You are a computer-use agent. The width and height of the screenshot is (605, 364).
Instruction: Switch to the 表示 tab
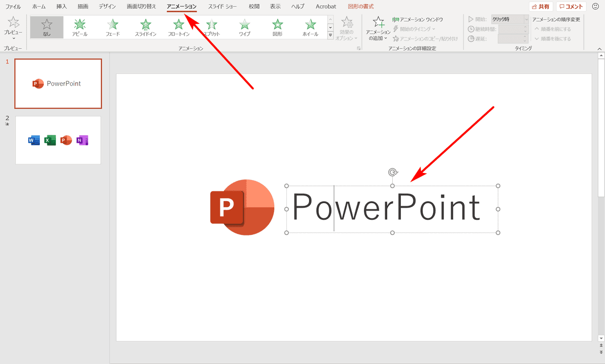tap(275, 7)
